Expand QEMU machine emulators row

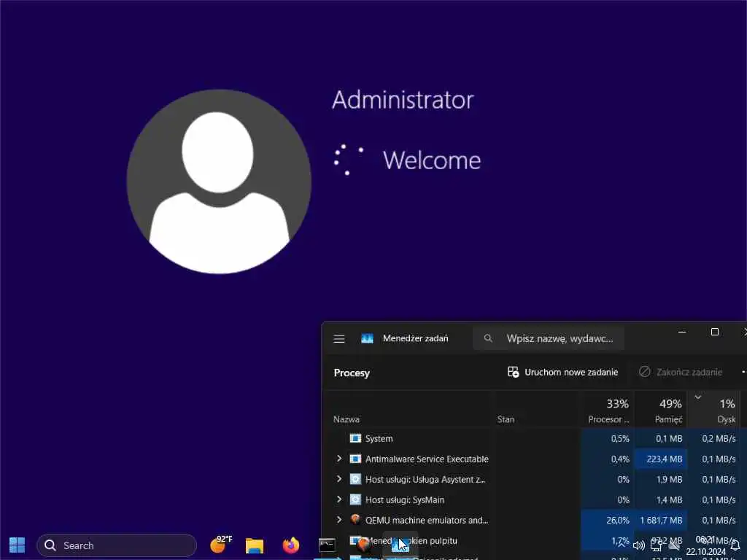pyautogui.click(x=339, y=520)
